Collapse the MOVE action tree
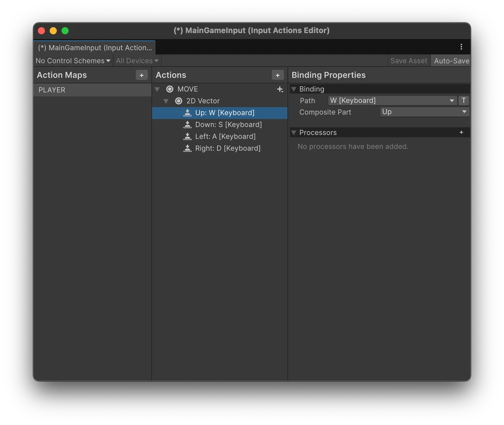The height and width of the screenshot is (425, 504). point(157,89)
